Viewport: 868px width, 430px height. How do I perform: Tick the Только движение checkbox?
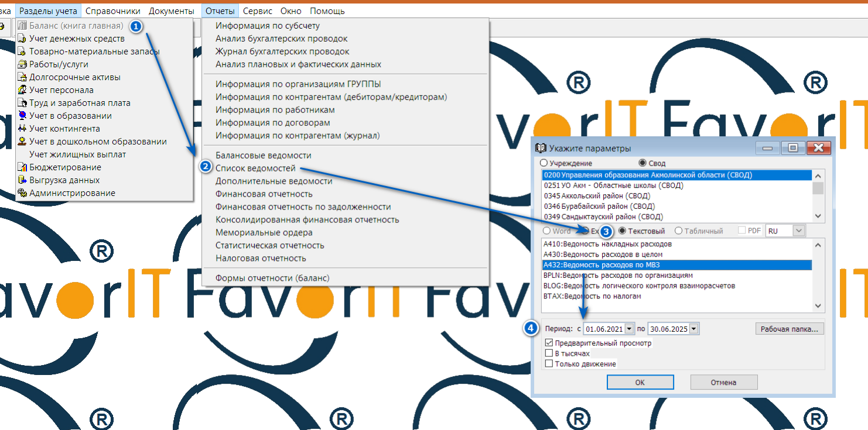(x=549, y=364)
